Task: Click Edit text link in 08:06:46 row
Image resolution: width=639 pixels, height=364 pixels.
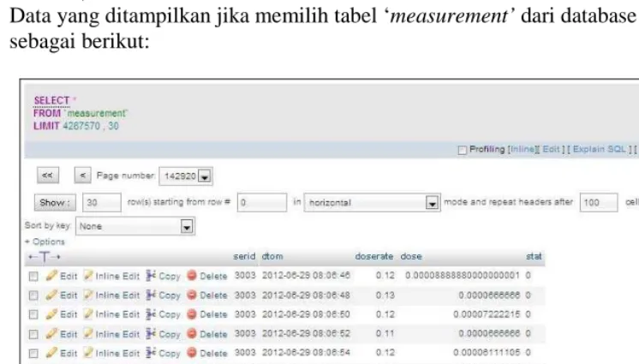Action: [69, 277]
